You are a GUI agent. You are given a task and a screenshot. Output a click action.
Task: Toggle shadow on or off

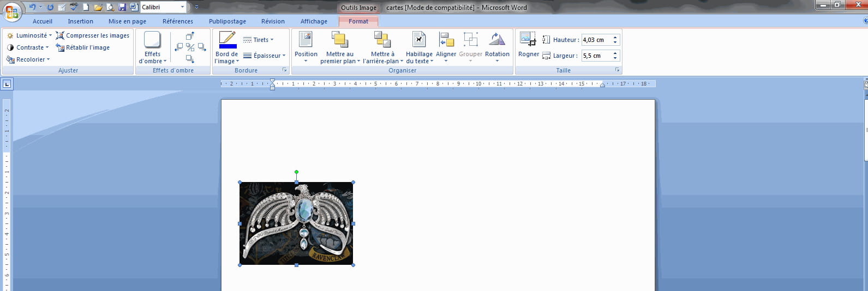[190, 47]
